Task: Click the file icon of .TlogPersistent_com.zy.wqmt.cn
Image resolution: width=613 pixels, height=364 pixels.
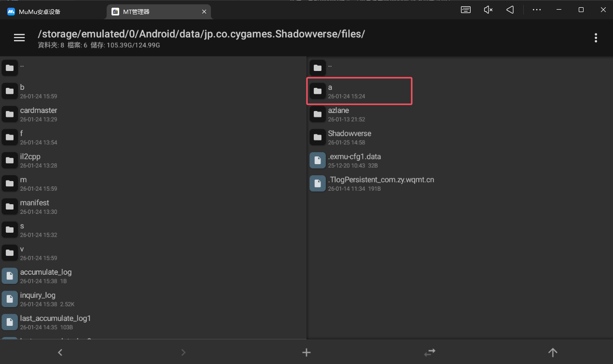Action: pos(318,184)
